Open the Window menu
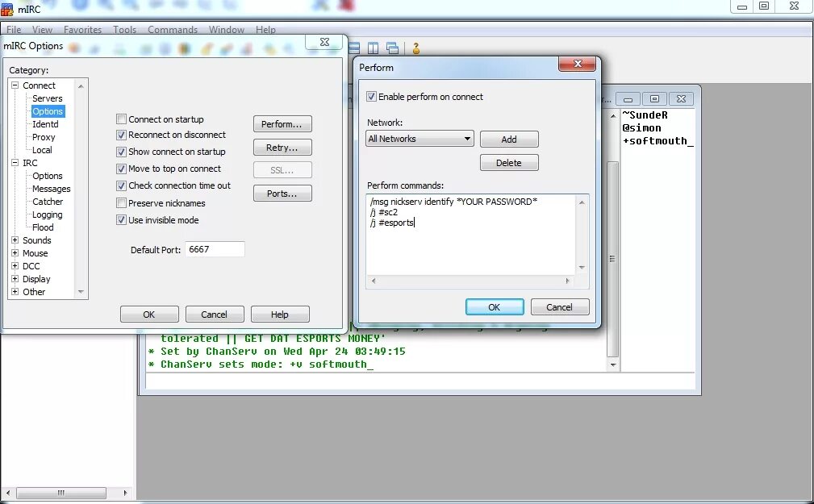Image resolution: width=814 pixels, height=504 pixels. coord(227,30)
